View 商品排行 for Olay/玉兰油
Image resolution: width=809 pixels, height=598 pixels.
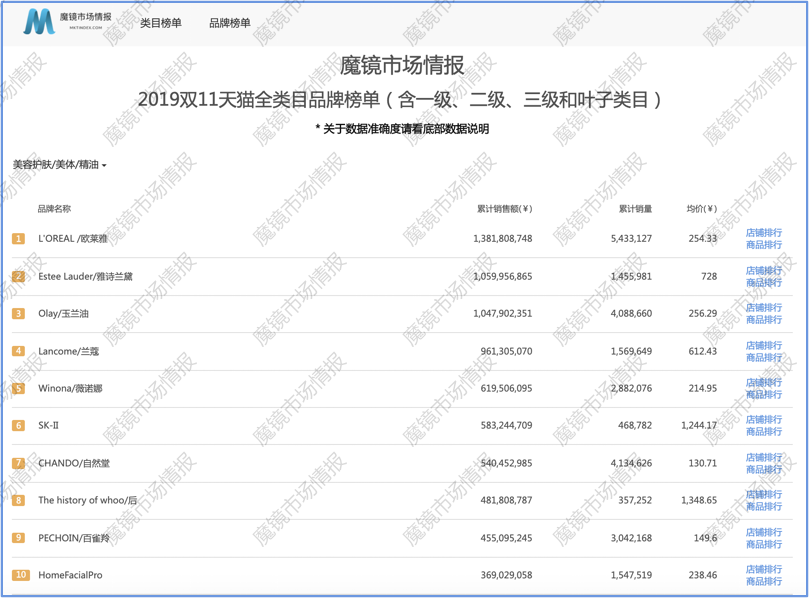[764, 320]
